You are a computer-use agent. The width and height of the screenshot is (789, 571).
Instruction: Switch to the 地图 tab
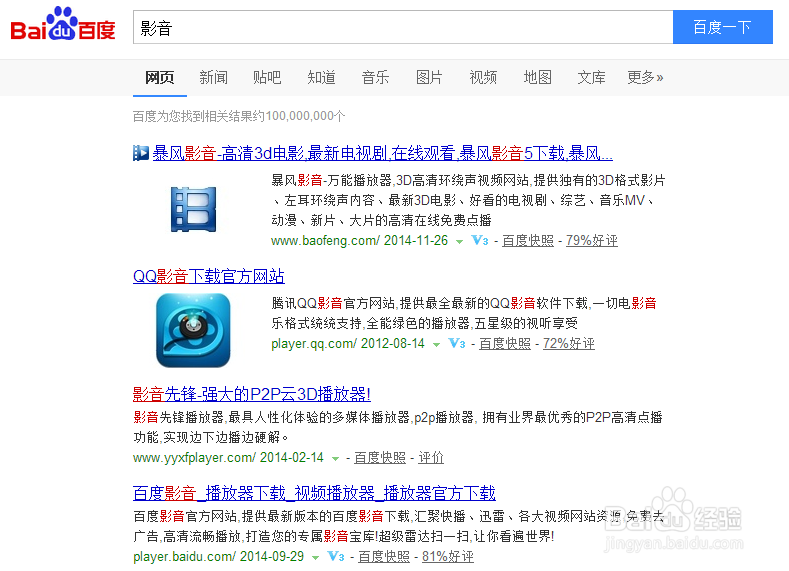point(537,77)
